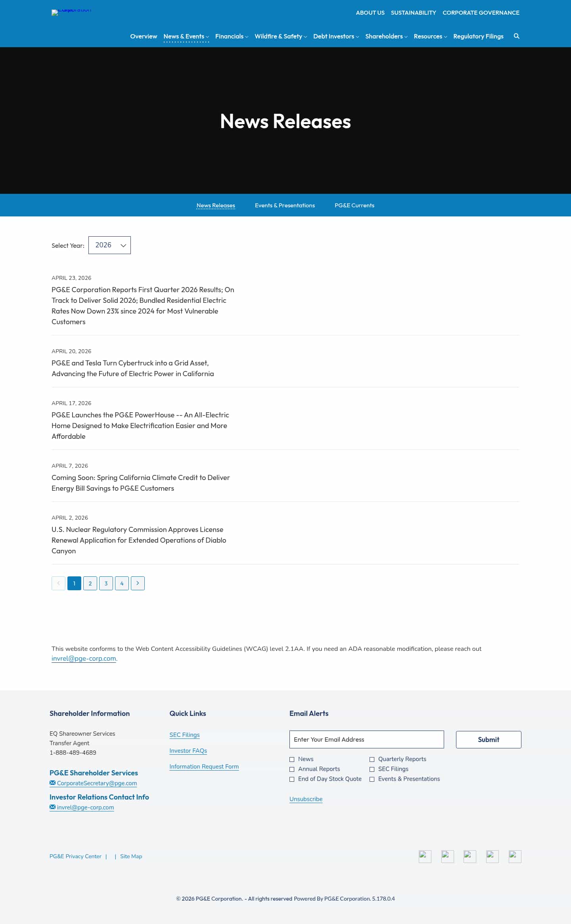Image resolution: width=571 pixels, height=924 pixels.
Task: Expand the Shareholders navigation menu
Action: [x=386, y=36]
